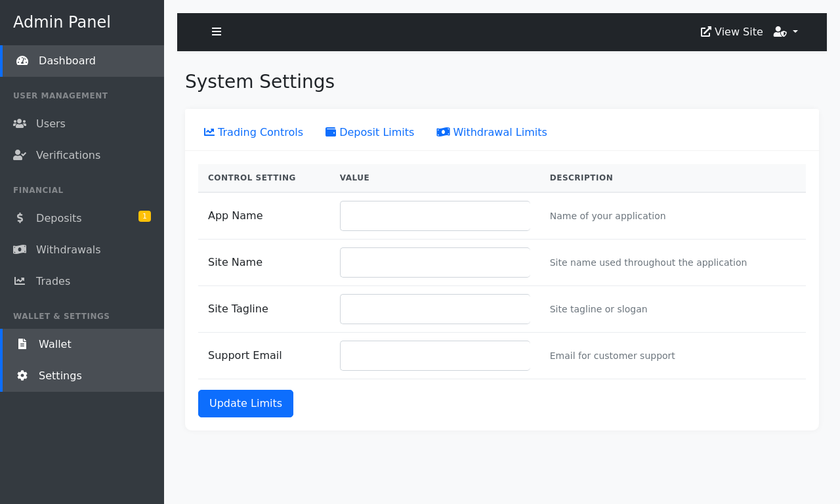Switch to the Withdrawal Limits tab
Screen dimensions: 840x504
[492, 132]
